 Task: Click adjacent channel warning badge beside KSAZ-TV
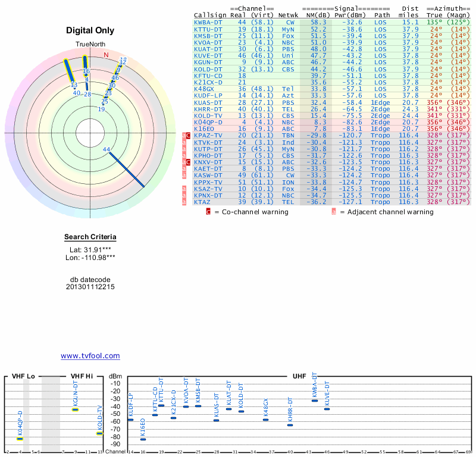184,189
